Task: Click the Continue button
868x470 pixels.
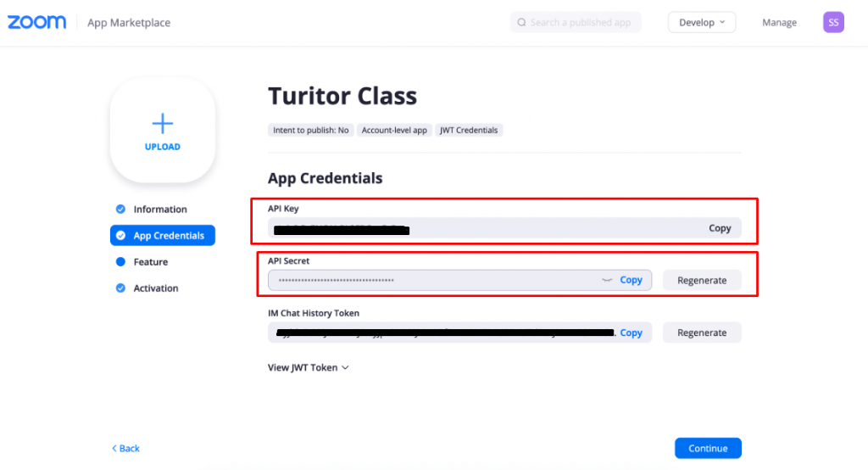Action: click(708, 449)
